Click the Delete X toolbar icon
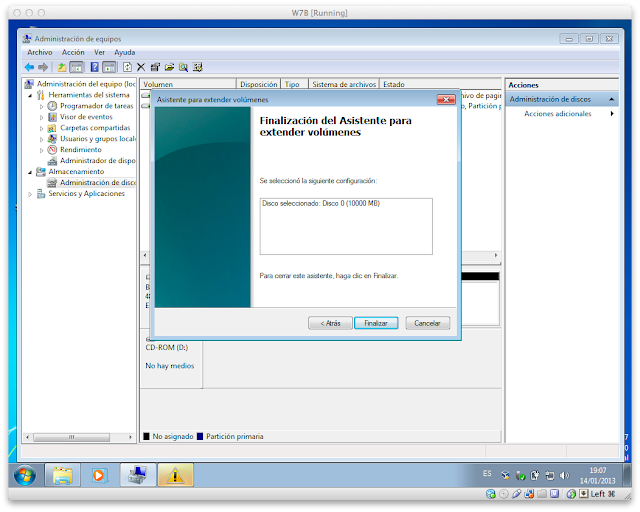This screenshot has height=512, width=640. coord(141,67)
